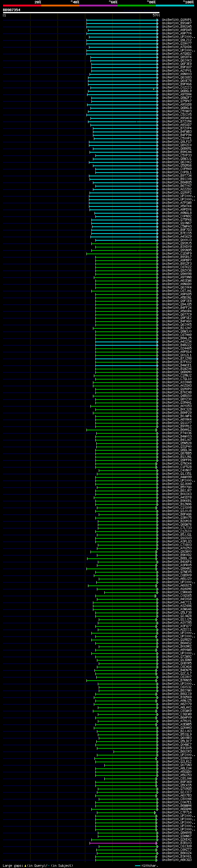Click the label UniRef100_A9TDH4

pyautogui.click(x=176, y=94)
